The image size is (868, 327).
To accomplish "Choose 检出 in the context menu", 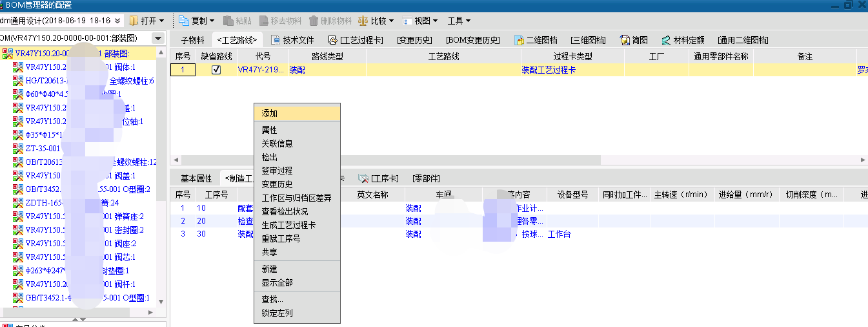I will pos(297,157).
